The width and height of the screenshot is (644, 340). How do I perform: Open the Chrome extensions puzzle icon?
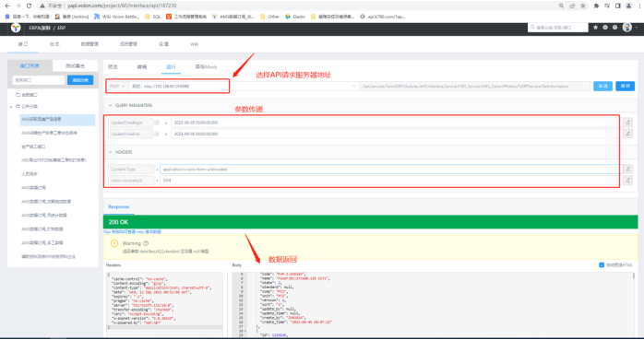click(x=596, y=6)
